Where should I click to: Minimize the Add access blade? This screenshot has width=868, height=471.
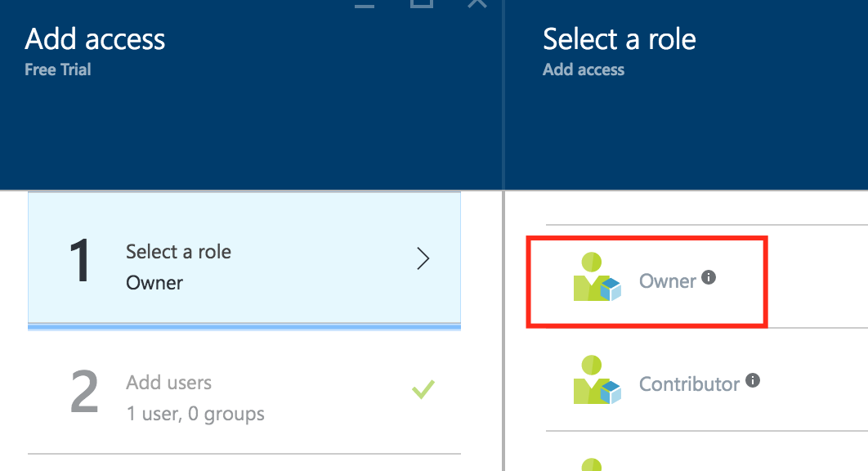(x=365, y=4)
